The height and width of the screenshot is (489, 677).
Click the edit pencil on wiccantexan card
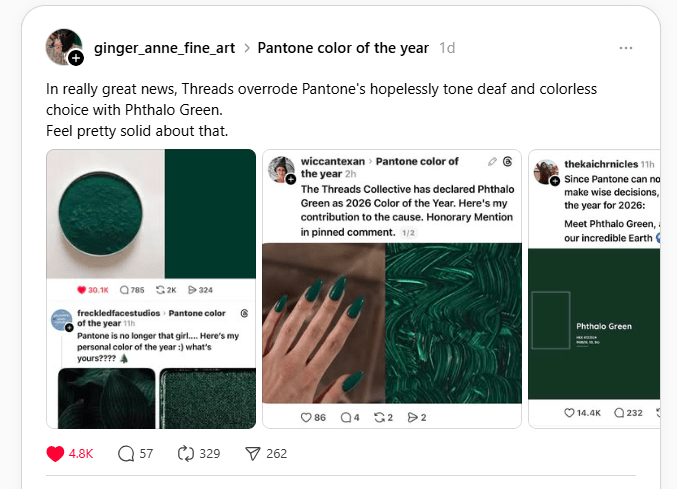click(x=491, y=161)
